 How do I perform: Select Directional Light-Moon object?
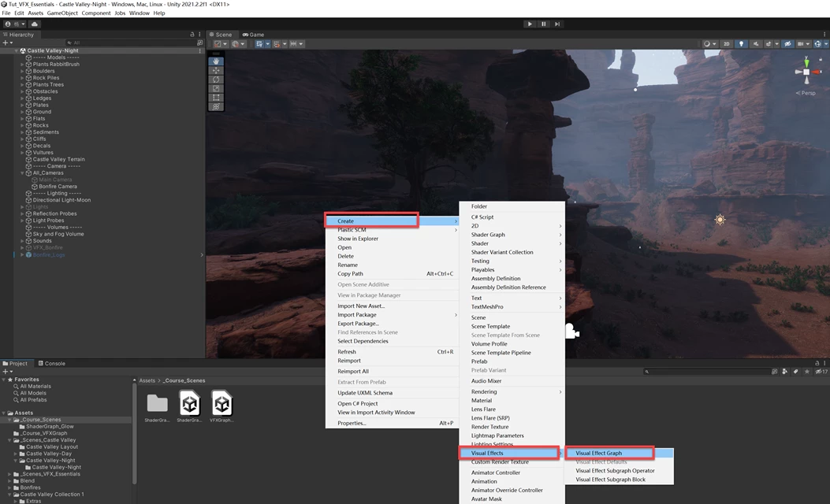61,201
